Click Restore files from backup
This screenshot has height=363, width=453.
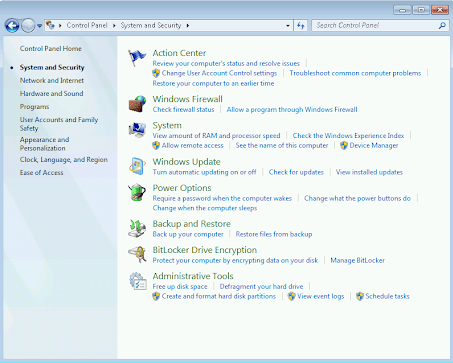coord(274,234)
